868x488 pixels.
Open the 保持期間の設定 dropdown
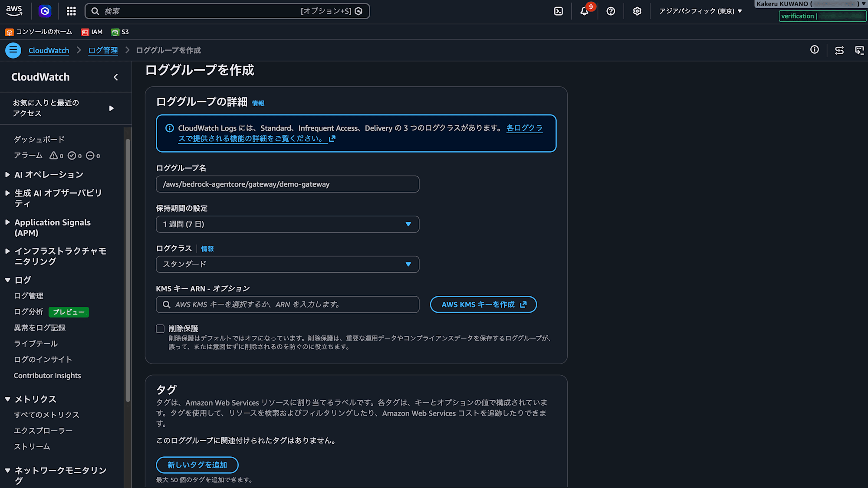[x=287, y=224]
